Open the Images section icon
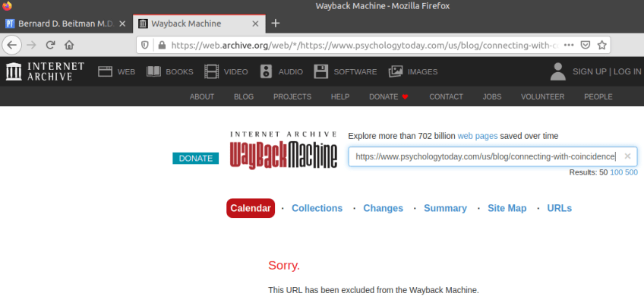Image resolution: width=644 pixels, height=306 pixels. pyautogui.click(x=396, y=71)
